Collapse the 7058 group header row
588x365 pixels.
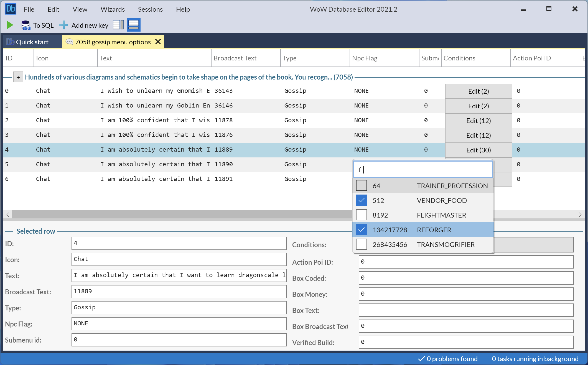click(x=18, y=77)
